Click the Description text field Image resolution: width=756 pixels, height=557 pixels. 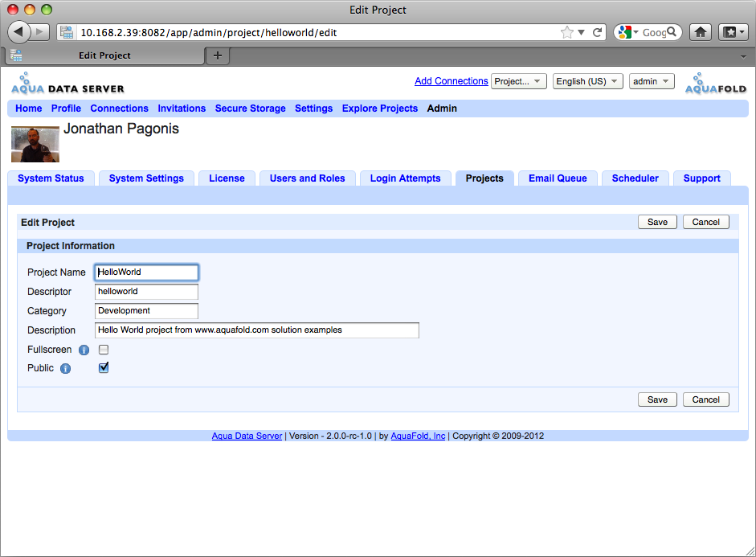tap(257, 330)
